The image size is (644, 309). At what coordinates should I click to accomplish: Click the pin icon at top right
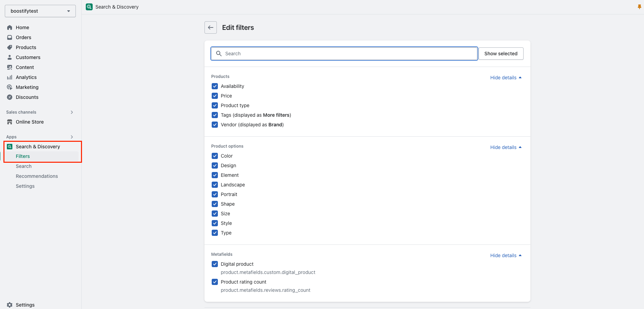click(x=639, y=6)
